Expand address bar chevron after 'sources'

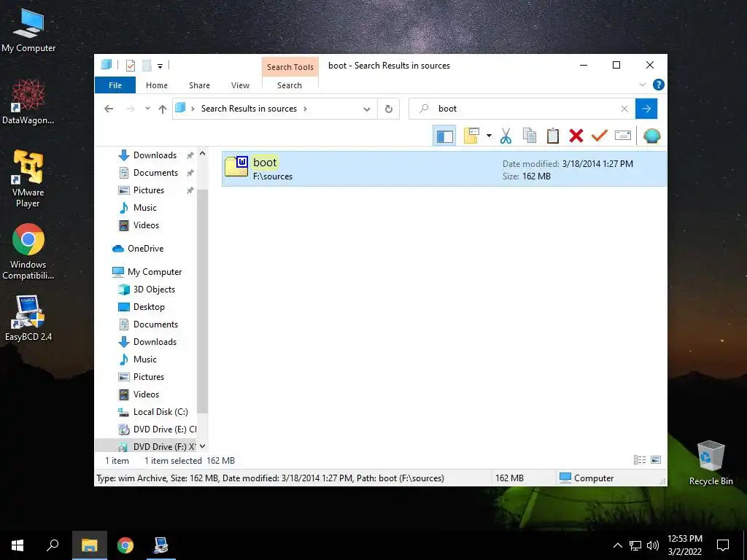(306, 109)
